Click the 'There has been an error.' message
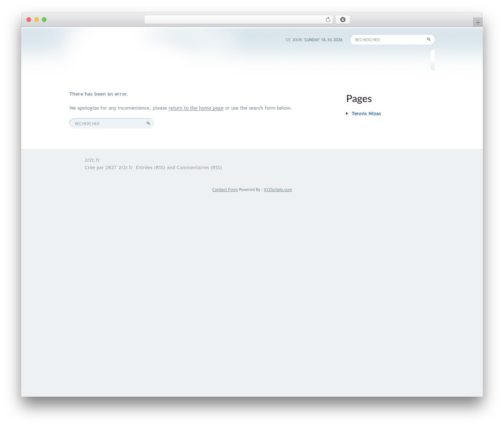 tap(98, 94)
